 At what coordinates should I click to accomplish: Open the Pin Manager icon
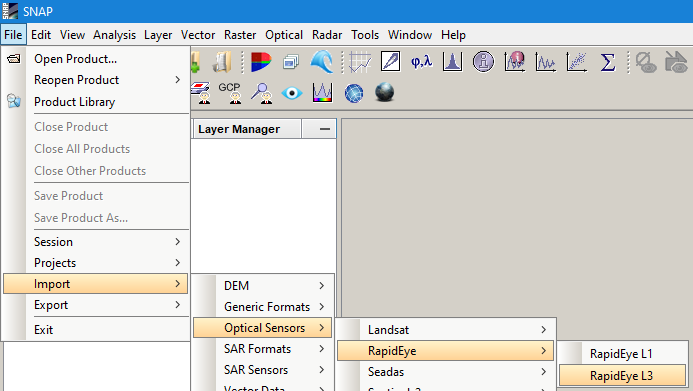click(201, 93)
